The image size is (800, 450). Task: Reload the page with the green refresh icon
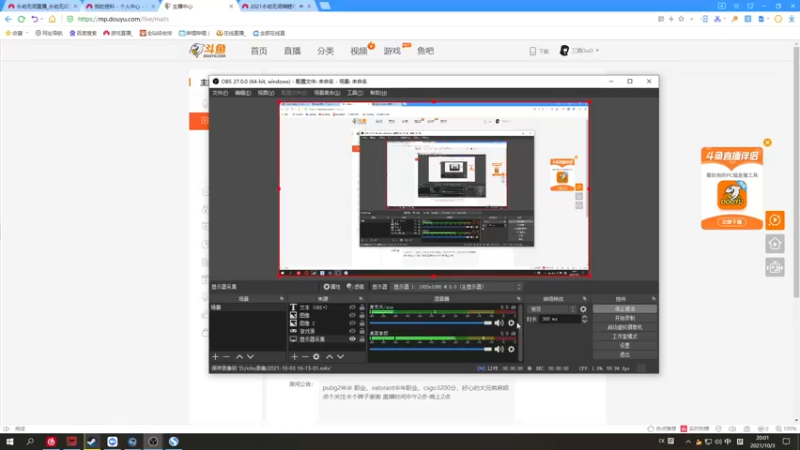click(21, 19)
